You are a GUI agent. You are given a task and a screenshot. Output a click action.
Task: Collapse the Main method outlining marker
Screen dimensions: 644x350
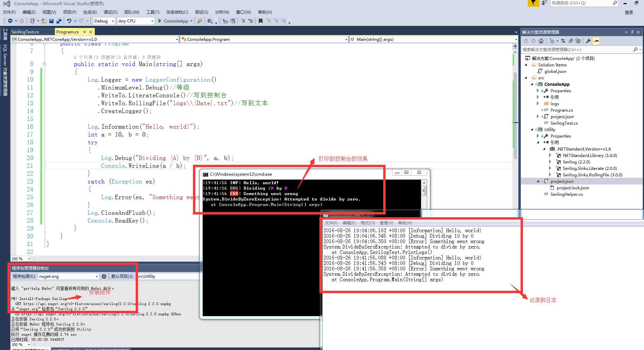44,64
